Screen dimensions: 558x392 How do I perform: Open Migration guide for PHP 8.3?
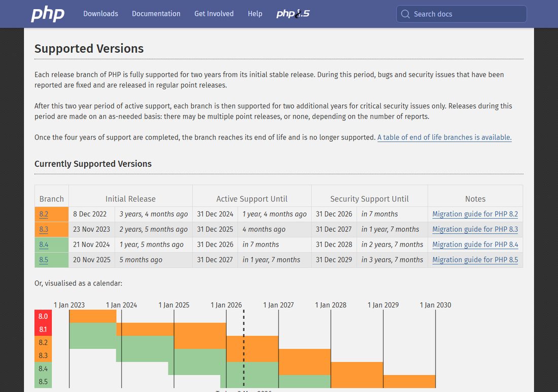click(x=475, y=229)
